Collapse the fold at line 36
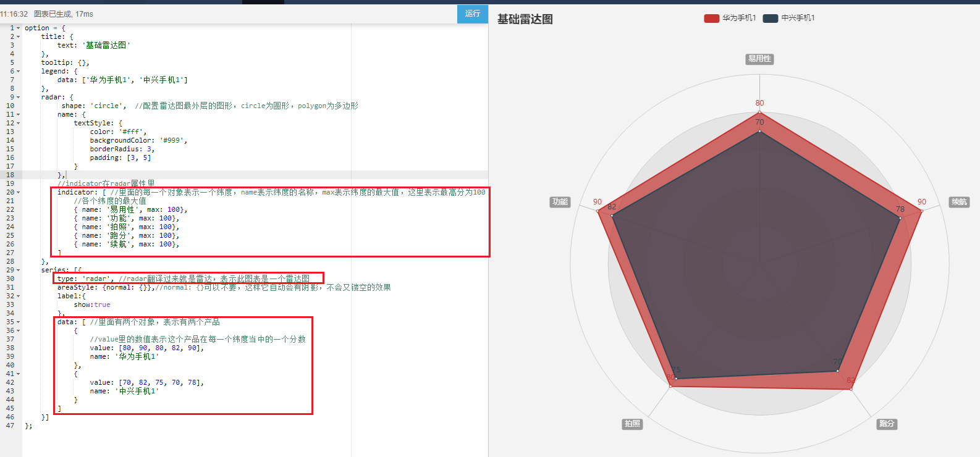 click(x=19, y=331)
